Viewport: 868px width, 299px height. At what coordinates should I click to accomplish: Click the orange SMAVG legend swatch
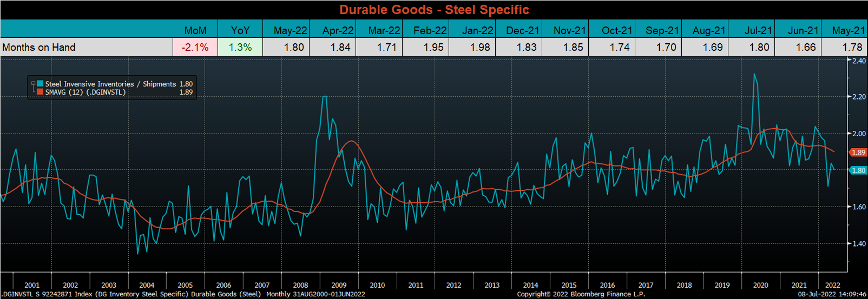(40, 92)
